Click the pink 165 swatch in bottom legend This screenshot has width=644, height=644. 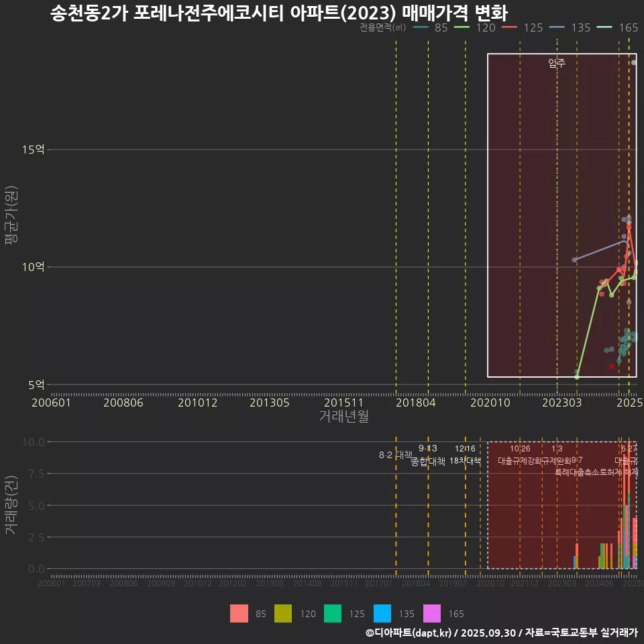pos(432,613)
